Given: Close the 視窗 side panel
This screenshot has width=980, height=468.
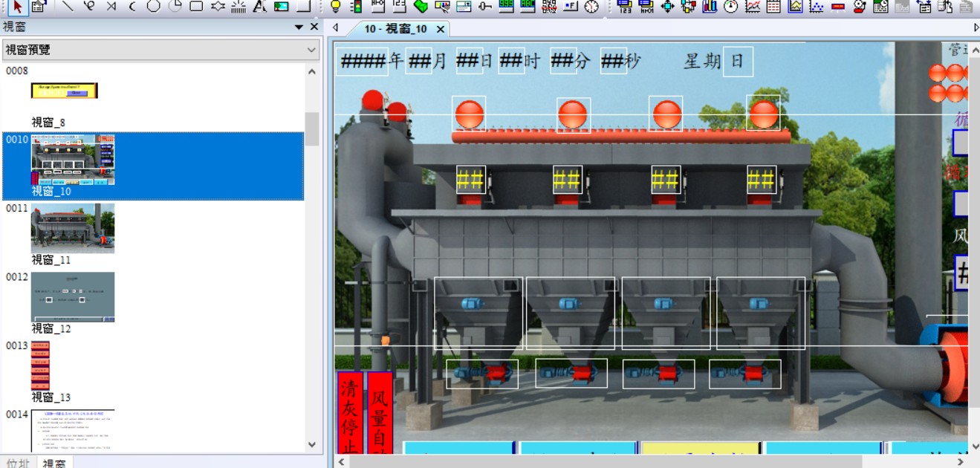Looking at the screenshot, I should (314, 27).
